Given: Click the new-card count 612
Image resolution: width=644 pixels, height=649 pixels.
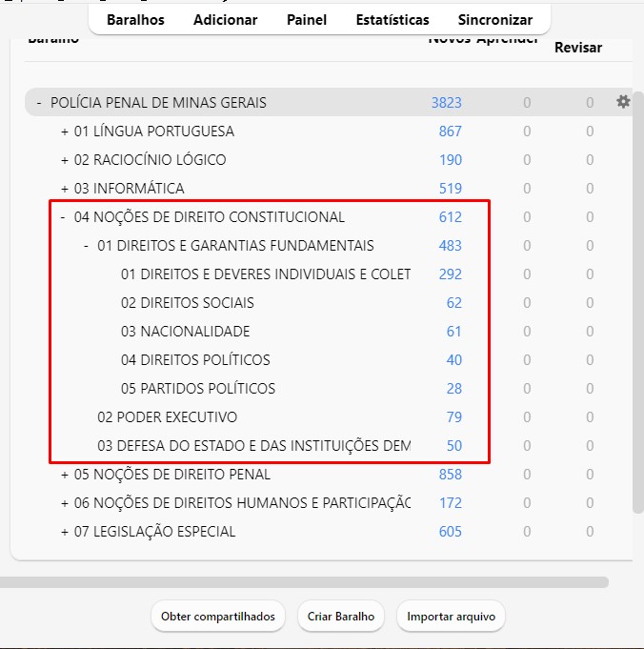Looking at the screenshot, I should (450, 217).
